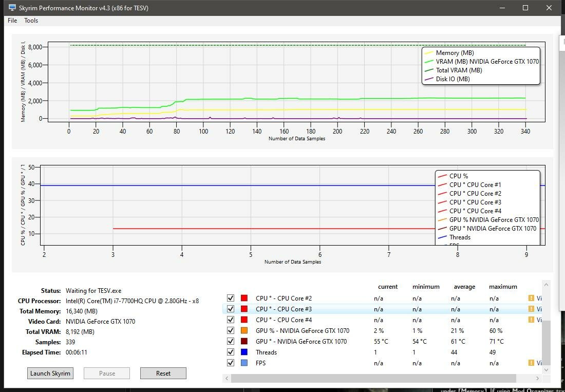The image size is (565, 392).
Task: Click Disk IO (MB) legend entry
Action: [448, 79]
